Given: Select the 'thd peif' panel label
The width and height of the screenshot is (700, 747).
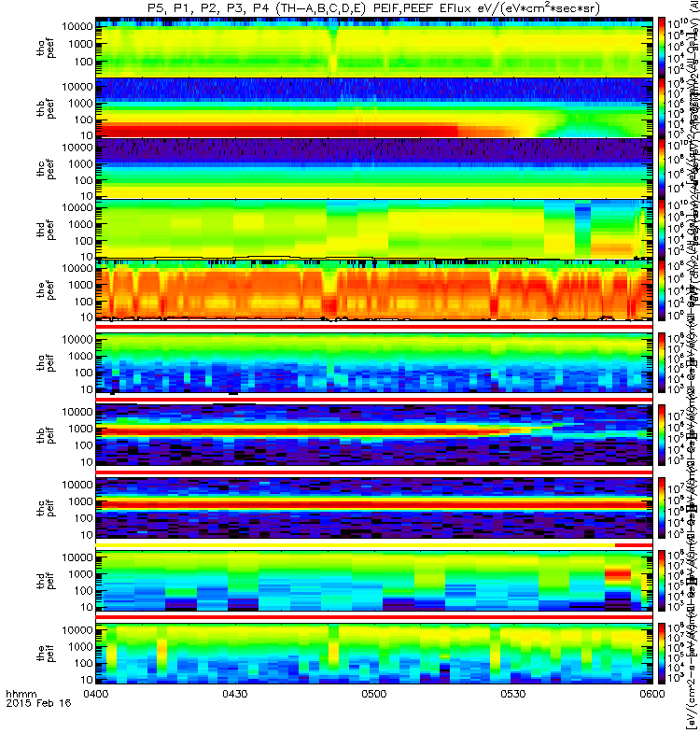Looking at the screenshot, I should (x=46, y=581).
